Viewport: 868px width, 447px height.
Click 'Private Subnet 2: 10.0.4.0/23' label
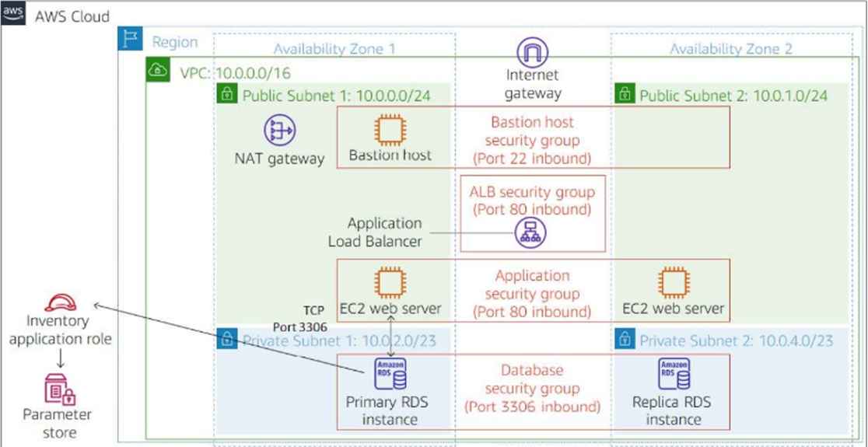pyautogui.click(x=737, y=340)
